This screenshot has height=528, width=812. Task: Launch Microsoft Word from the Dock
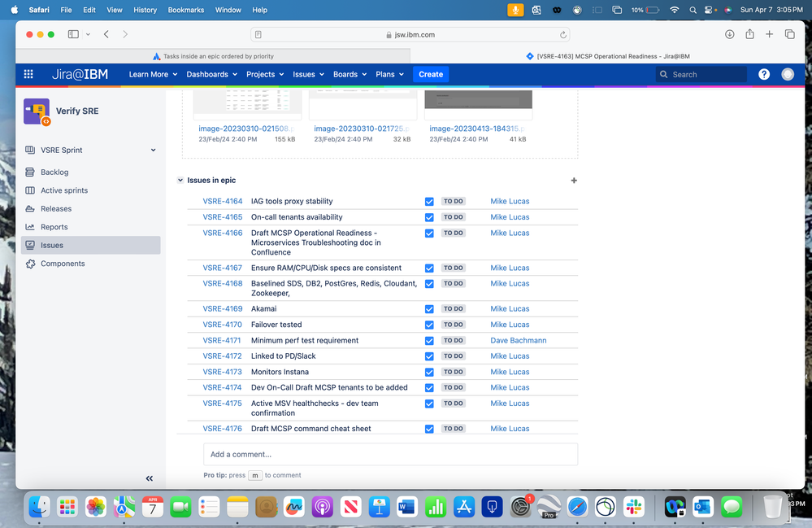click(407, 507)
